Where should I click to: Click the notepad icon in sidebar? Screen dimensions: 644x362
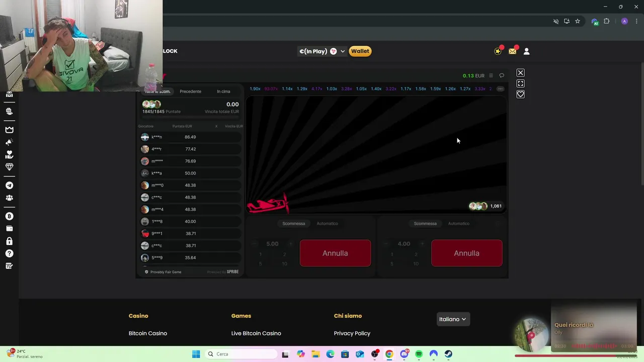click(9, 266)
